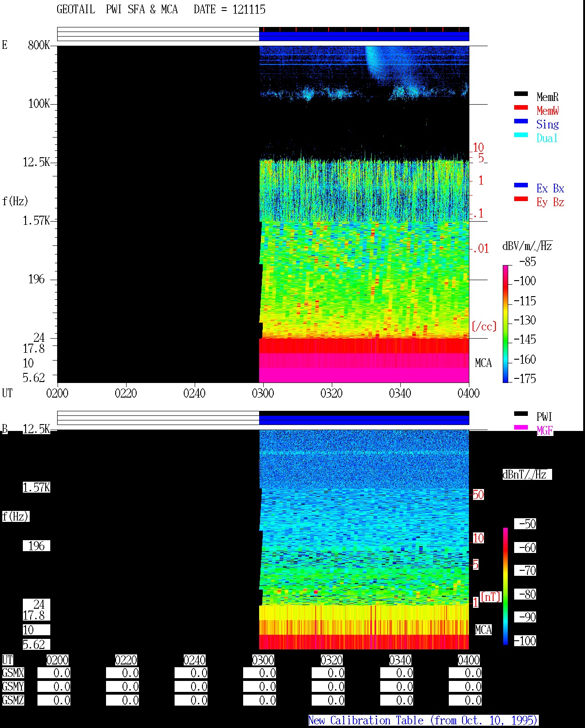Viewport: 585px width, 728px height.
Task: Click the "dBnT/√Hz" unit label
Action: pyautogui.click(x=527, y=474)
